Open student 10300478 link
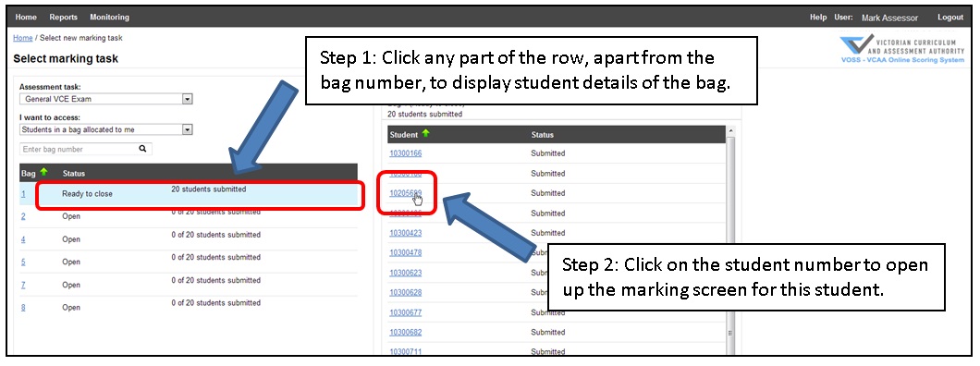The image size is (980, 366). [x=406, y=253]
